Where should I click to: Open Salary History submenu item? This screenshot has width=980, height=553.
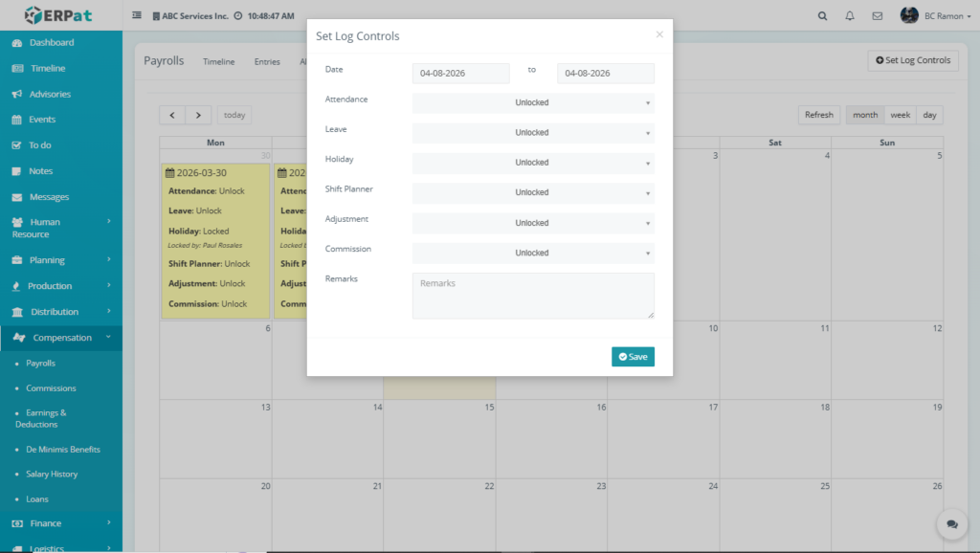pos(52,475)
